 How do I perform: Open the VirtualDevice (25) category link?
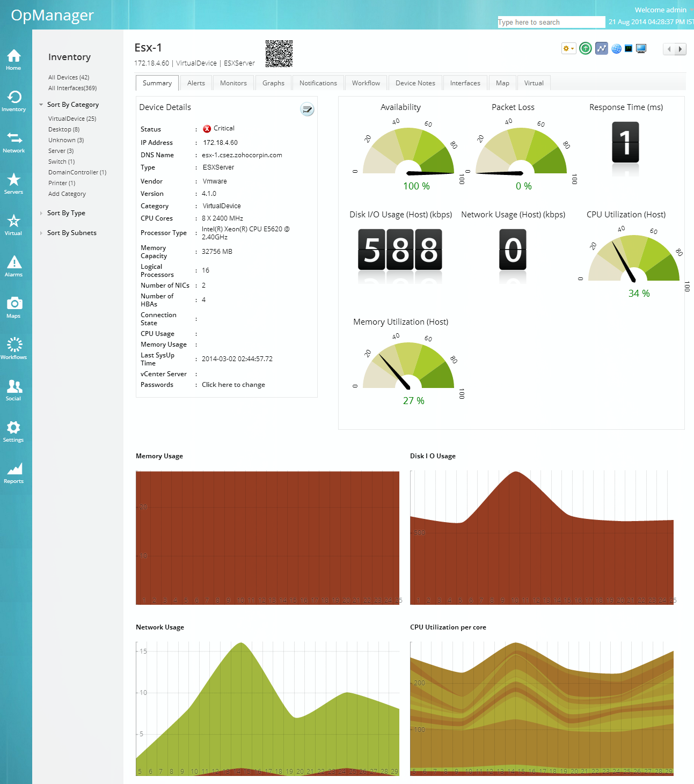tap(72, 119)
